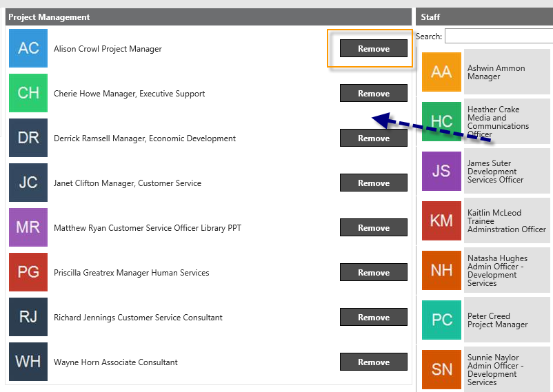Remove Alison Crowl from Project Management

(374, 48)
